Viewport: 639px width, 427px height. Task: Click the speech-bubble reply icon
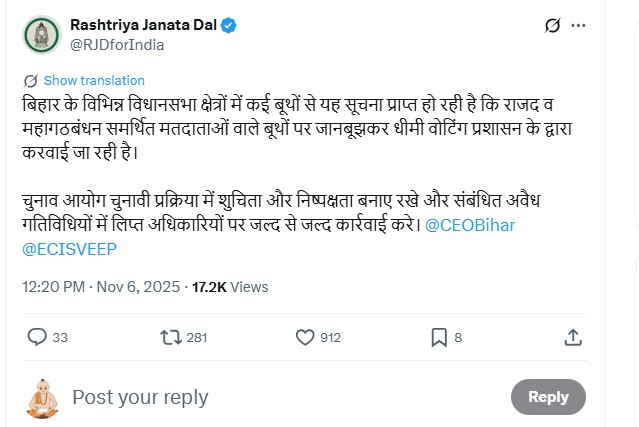[37, 337]
